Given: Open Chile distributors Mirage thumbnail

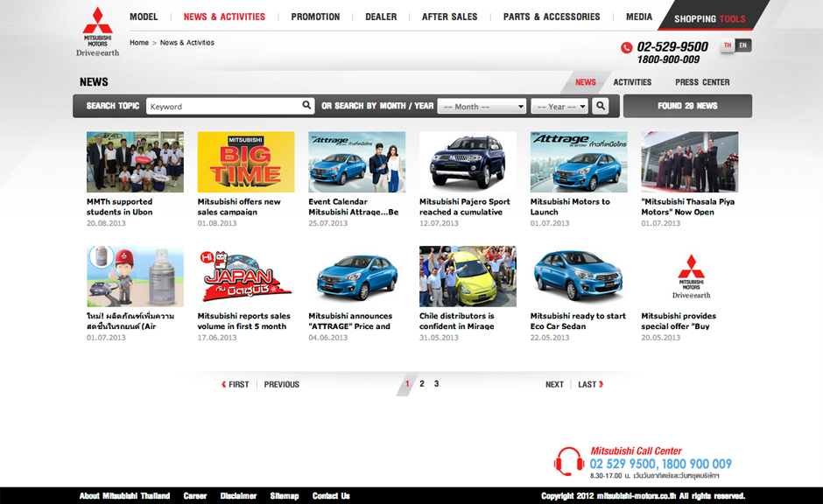Looking at the screenshot, I should 468,276.
